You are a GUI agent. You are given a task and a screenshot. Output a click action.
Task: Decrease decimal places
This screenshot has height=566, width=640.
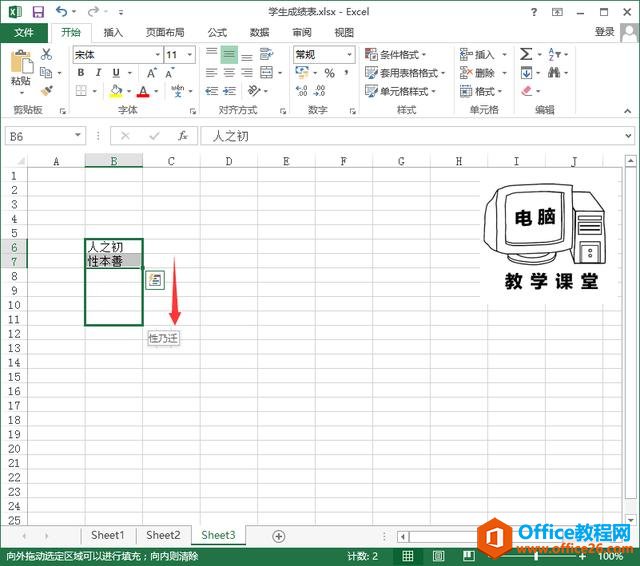tap(320, 91)
